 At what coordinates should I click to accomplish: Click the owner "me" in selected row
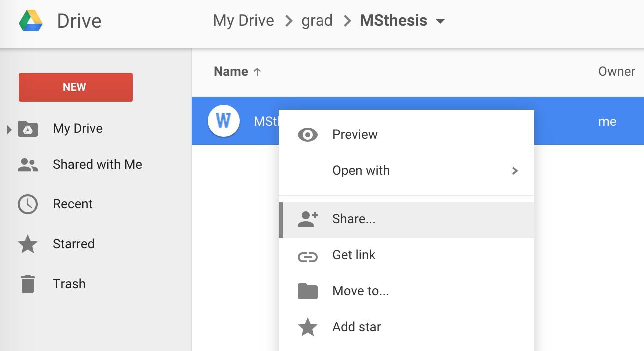pyautogui.click(x=607, y=122)
